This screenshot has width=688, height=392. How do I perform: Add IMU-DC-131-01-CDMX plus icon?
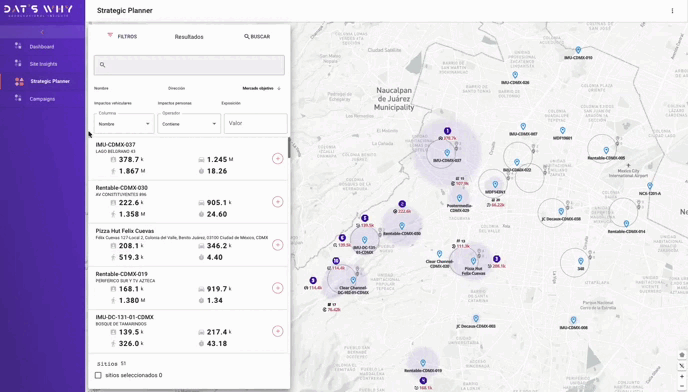tap(277, 331)
